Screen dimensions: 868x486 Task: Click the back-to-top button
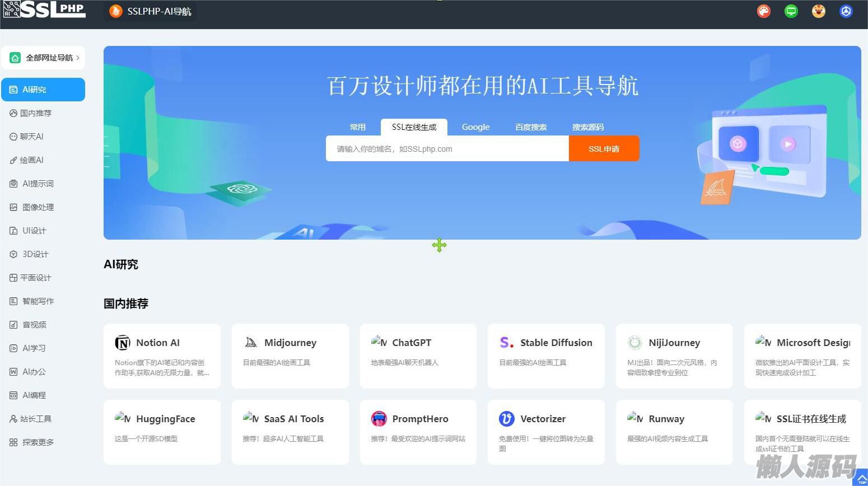(861, 479)
